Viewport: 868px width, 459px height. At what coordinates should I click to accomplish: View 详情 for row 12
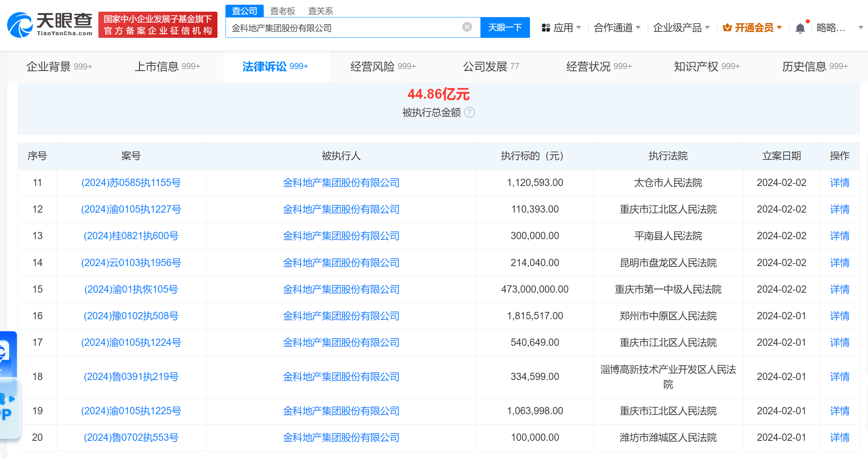point(840,209)
